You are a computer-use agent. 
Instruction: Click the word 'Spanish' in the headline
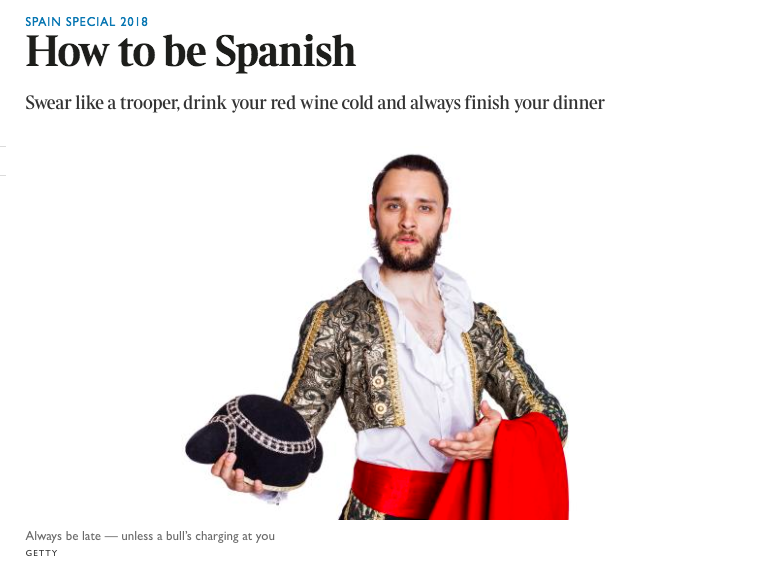pos(285,52)
